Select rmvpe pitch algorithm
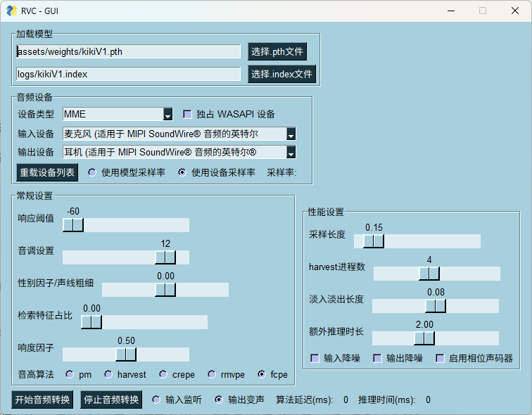The width and height of the screenshot is (532, 415). [212, 374]
